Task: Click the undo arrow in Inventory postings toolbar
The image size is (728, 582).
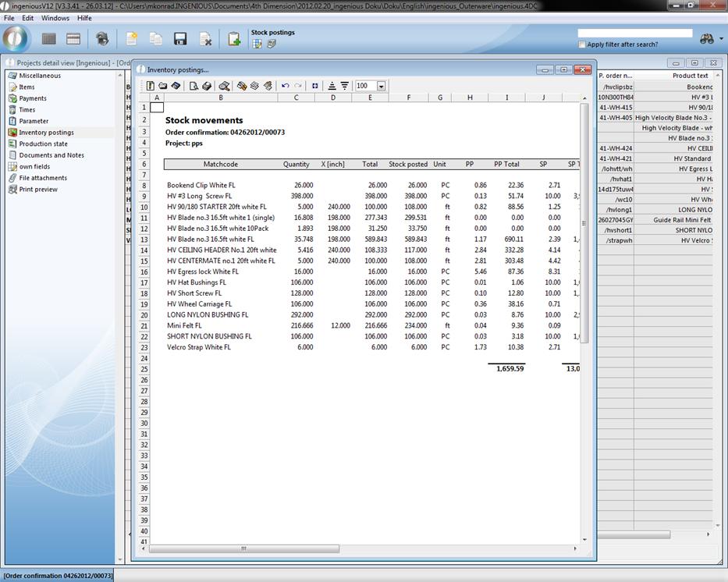Action: pyautogui.click(x=285, y=86)
